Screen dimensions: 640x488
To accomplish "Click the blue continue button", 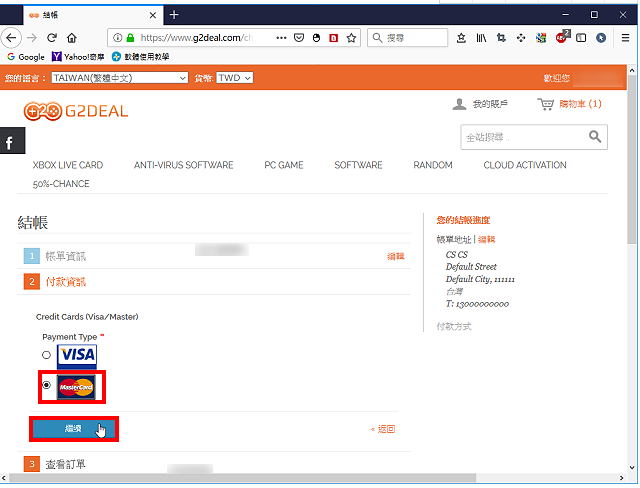I will [x=74, y=428].
